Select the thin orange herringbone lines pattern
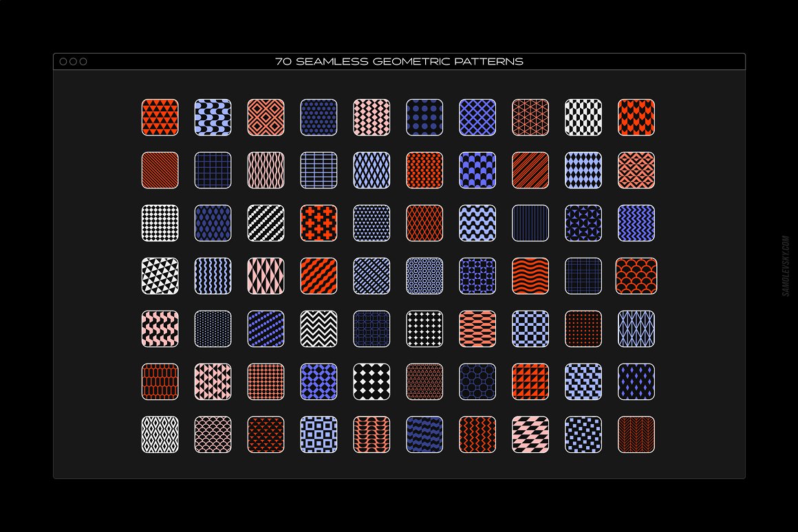This screenshot has height=532, width=798. click(636, 435)
